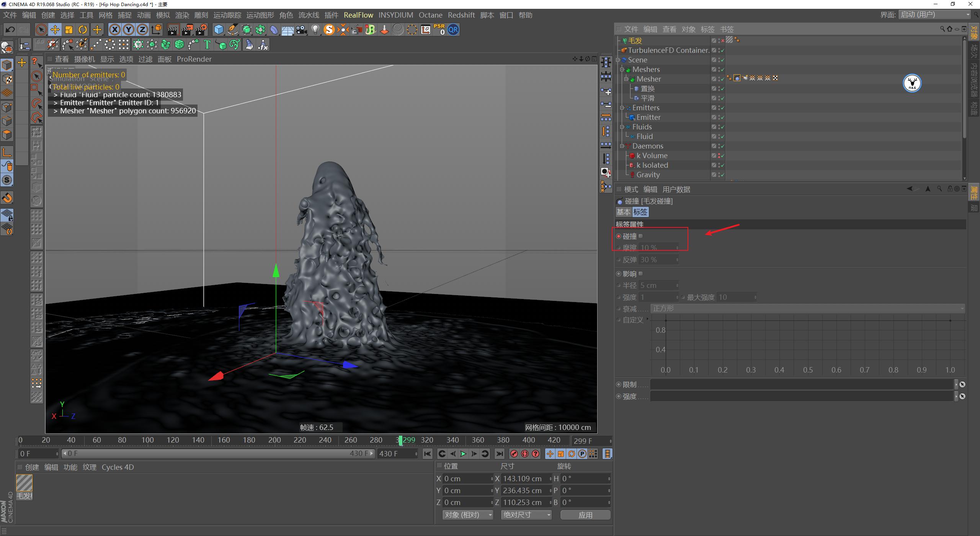Select the 毛发 material thumbnail

click(x=24, y=483)
